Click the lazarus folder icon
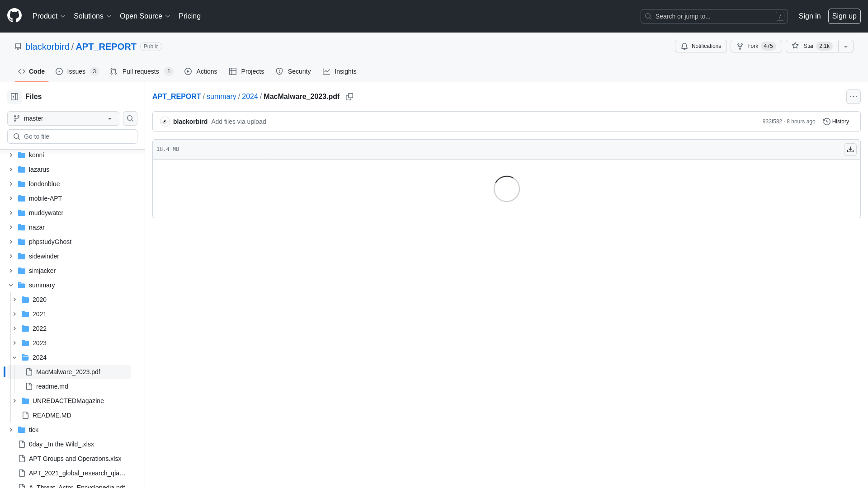 (22, 169)
